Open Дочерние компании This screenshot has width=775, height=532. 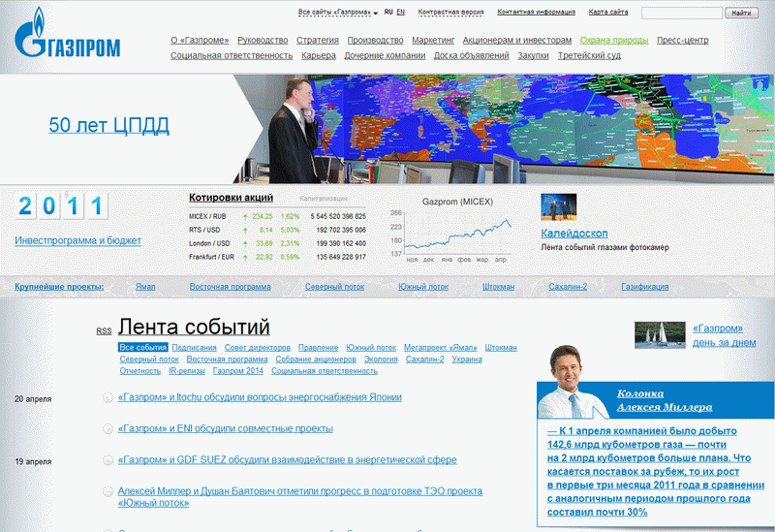pos(385,55)
